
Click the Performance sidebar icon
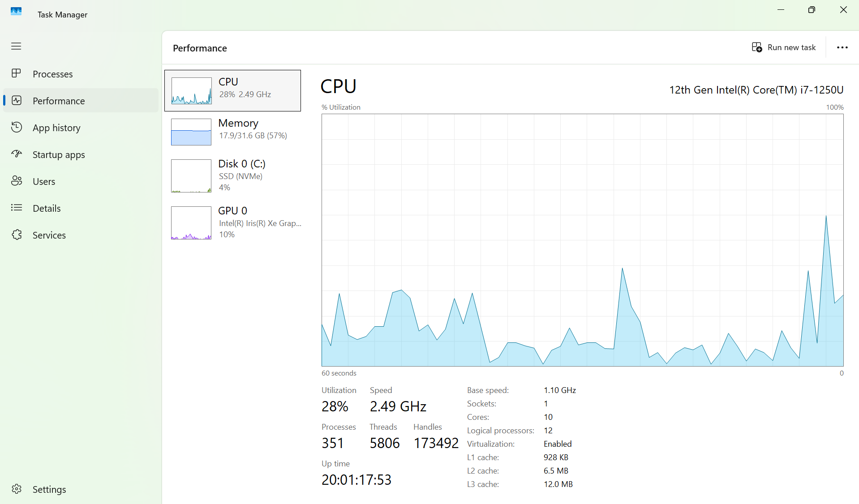(x=17, y=100)
